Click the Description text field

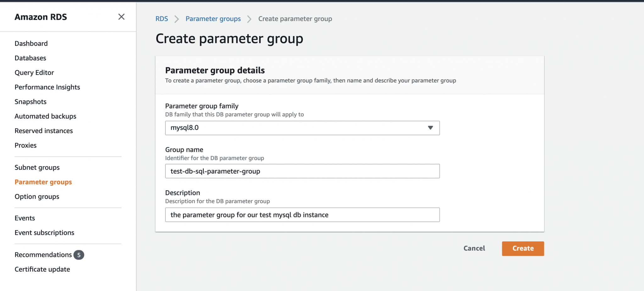(302, 215)
